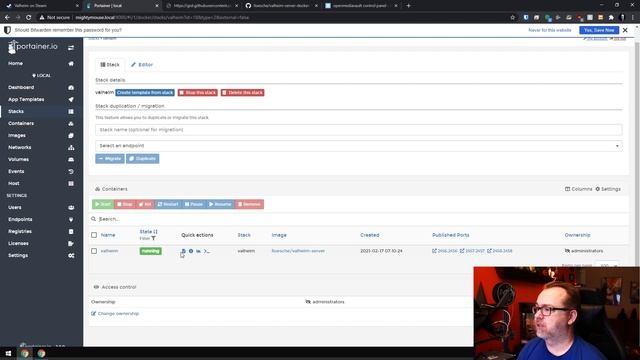Open the Containers page
The height and width of the screenshot is (360, 640).
point(21,123)
